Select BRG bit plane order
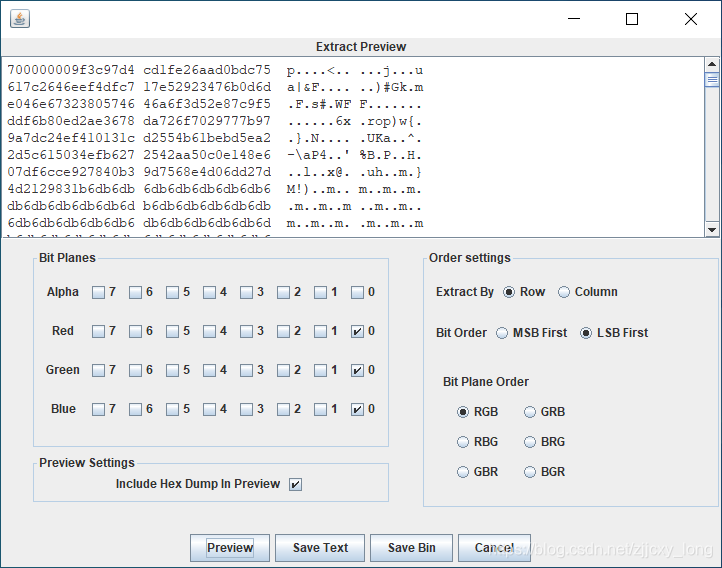Screen dimensions: 722x568 click(x=530, y=442)
